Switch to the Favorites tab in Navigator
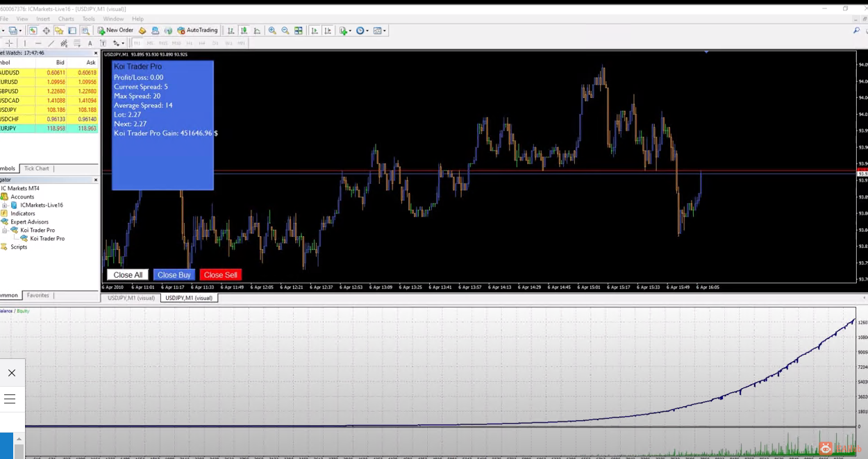868x459 pixels. coord(38,295)
